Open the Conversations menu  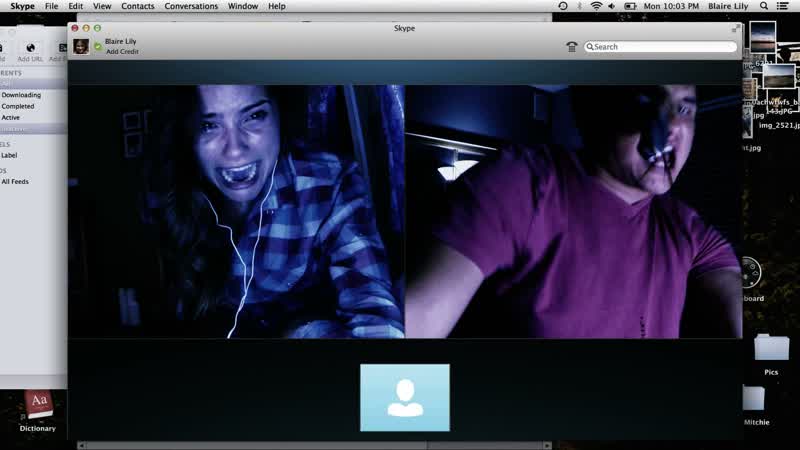tap(191, 6)
